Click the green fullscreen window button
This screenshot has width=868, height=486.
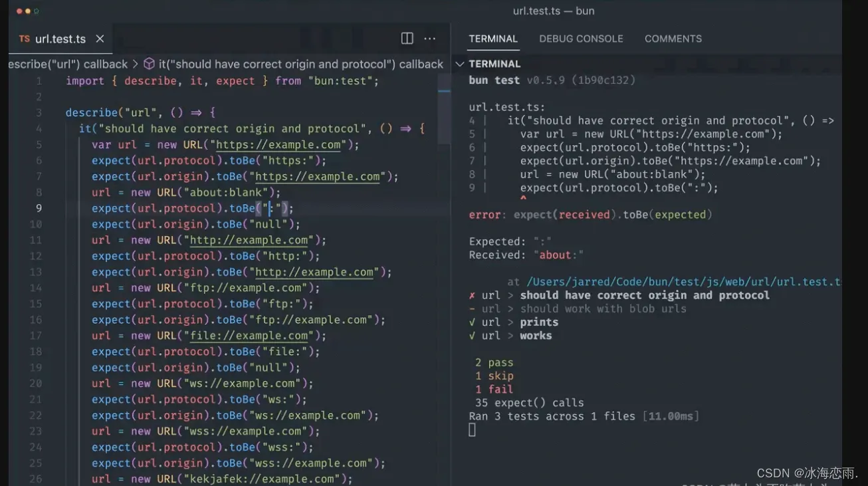[36, 11]
